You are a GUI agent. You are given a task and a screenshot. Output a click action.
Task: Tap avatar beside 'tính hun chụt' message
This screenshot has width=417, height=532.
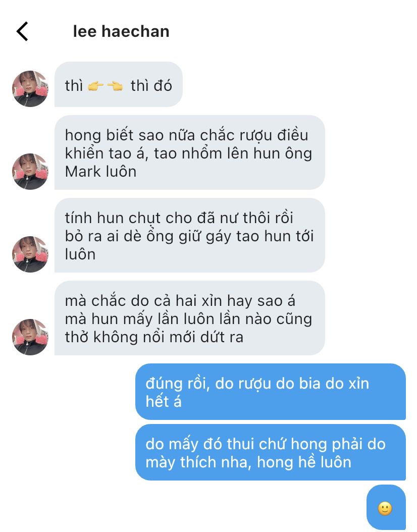pyautogui.click(x=30, y=254)
